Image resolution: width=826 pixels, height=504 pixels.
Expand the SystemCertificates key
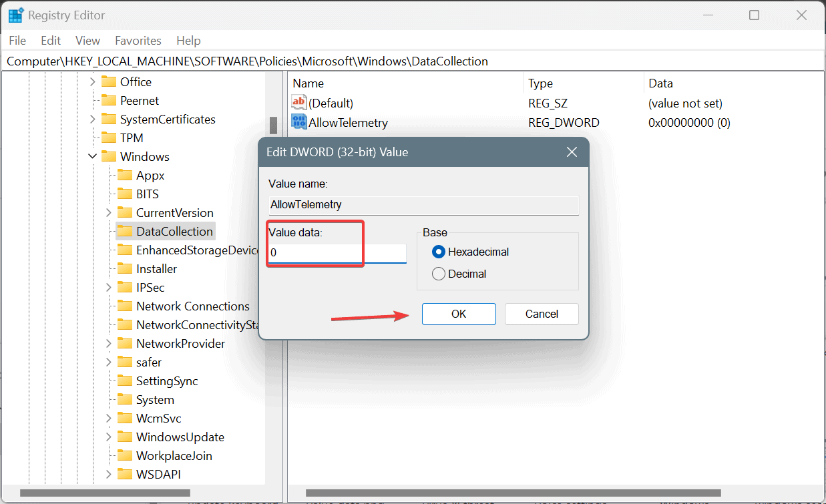(x=92, y=119)
